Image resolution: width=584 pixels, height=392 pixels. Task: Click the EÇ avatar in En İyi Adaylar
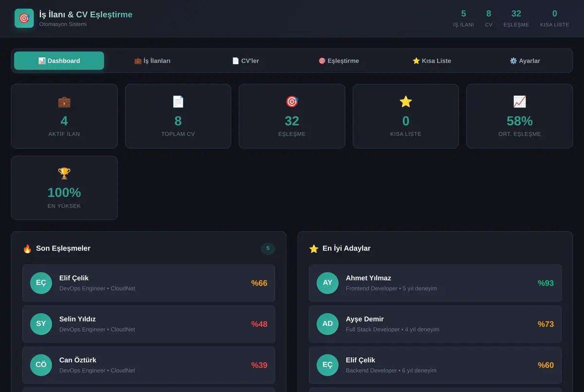coord(328,365)
